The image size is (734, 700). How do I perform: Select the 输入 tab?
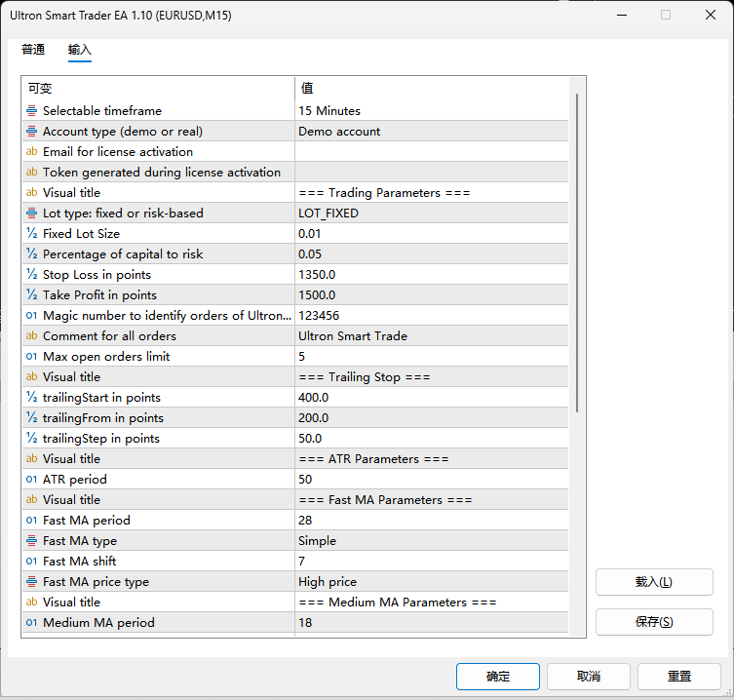click(x=80, y=50)
